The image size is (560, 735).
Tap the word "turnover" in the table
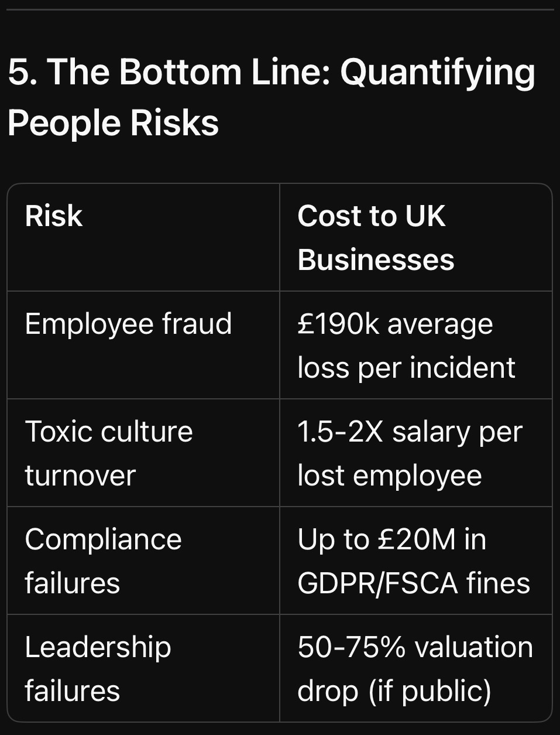[x=80, y=475]
